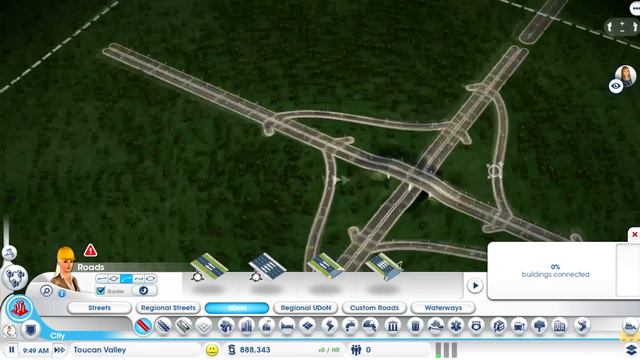Toggle the Guides checkbox
This screenshot has height=360, width=640.
pyautogui.click(x=101, y=291)
